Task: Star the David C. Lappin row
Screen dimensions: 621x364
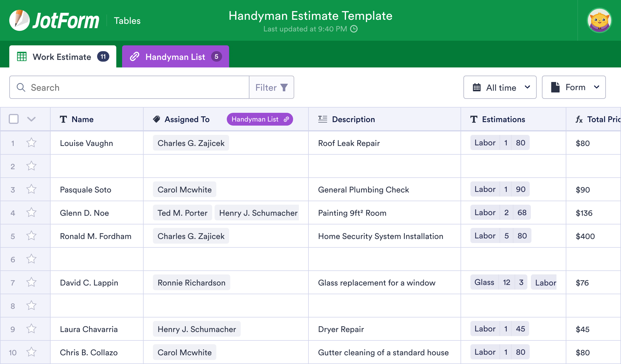Action: [x=31, y=282]
